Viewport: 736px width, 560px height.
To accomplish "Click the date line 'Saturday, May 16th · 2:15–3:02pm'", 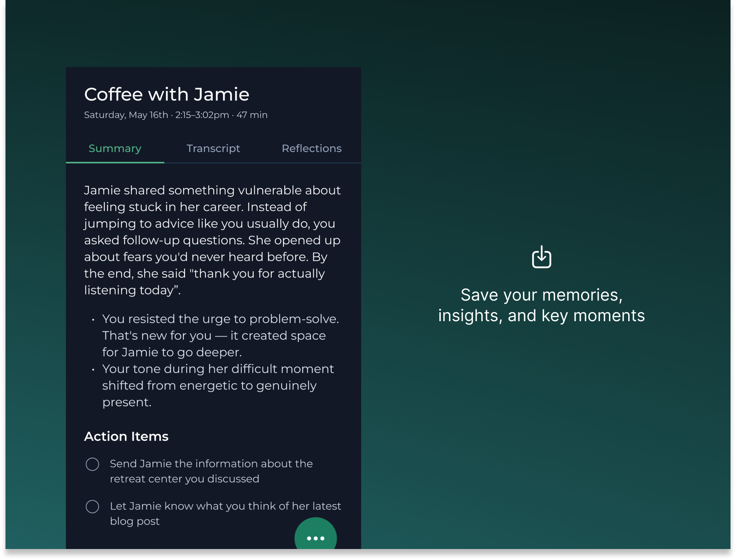I will click(176, 115).
